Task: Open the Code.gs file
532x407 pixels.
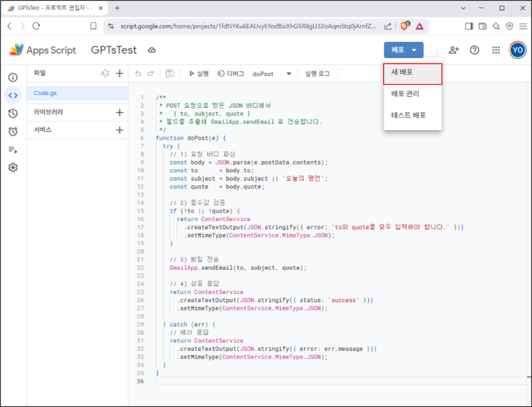Action: 78,93
